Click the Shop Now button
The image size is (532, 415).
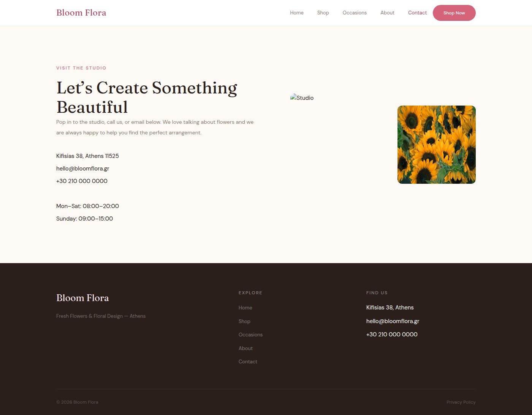(454, 13)
